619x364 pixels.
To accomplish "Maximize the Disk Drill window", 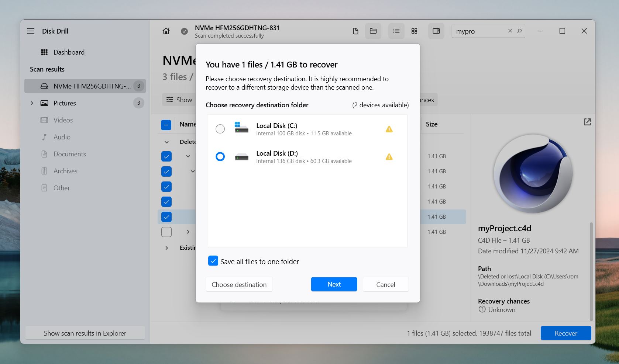I will click(562, 31).
